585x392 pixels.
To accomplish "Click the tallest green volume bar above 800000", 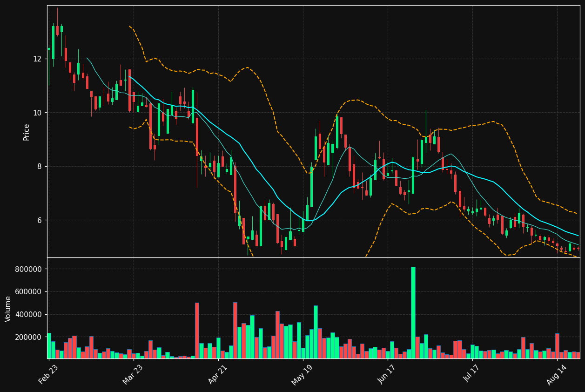I will pyautogui.click(x=413, y=312).
